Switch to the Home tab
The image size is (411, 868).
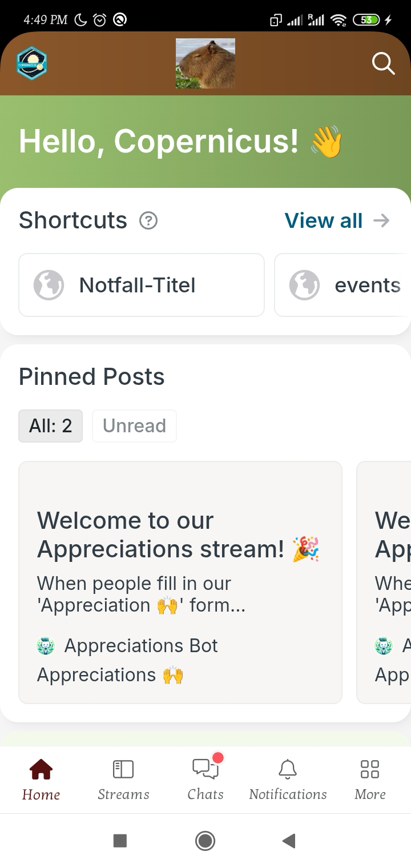[x=41, y=779]
